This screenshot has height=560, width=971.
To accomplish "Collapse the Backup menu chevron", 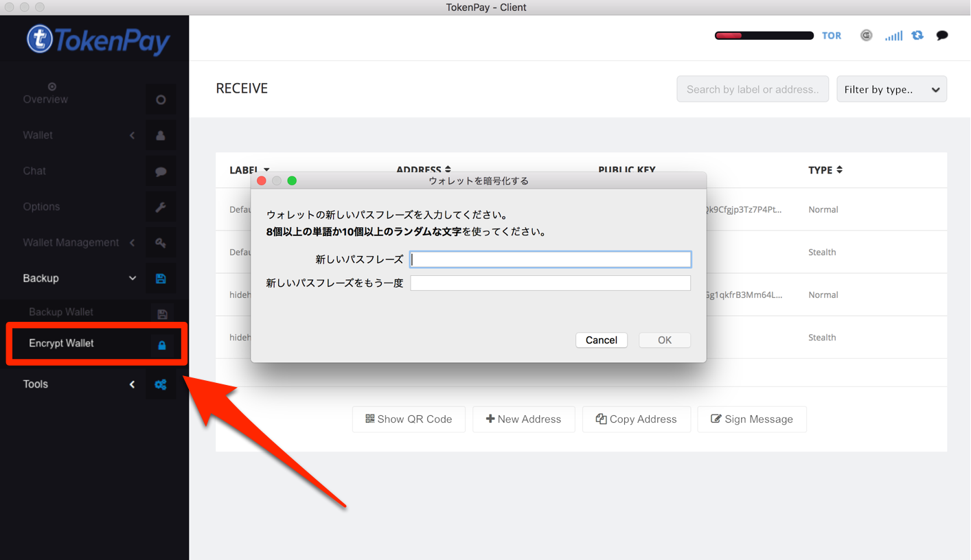I will pyautogui.click(x=133, y=278).
